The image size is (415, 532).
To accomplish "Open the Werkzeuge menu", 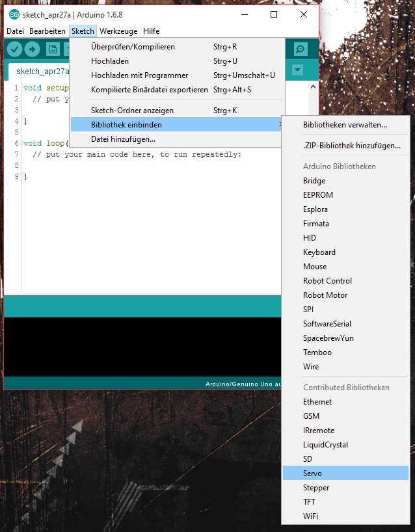I will (118, 31).
